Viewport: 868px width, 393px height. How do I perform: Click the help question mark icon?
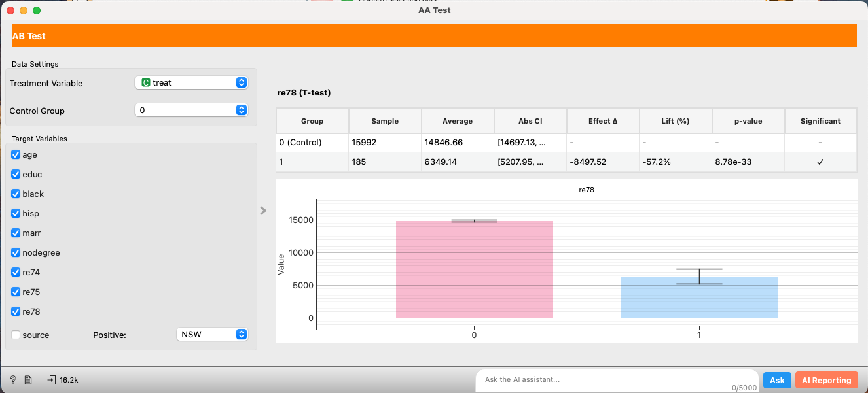[x=13, y=380]
